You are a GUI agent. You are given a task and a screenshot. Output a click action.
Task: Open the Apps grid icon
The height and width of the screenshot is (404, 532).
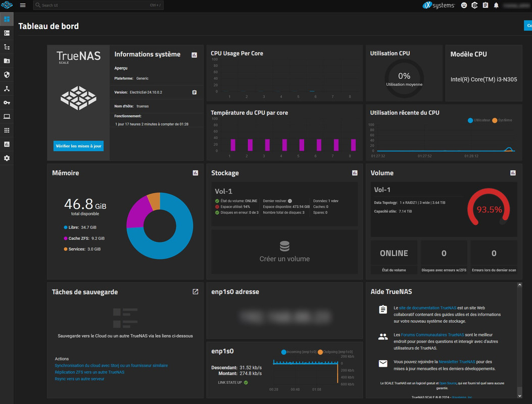(x=7, y=130)
